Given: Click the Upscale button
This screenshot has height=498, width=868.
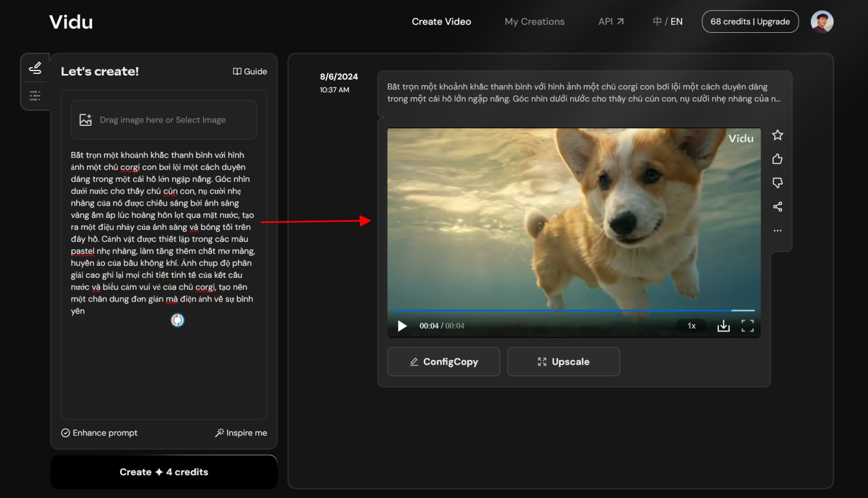Looking at the screenshot, I should tap(563, 361).
